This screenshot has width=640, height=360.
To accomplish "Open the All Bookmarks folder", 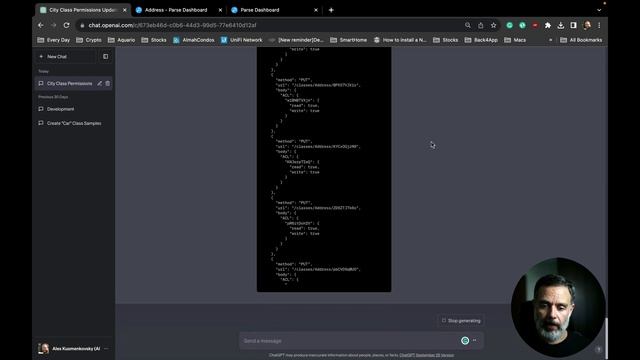I will pos(581,40).
